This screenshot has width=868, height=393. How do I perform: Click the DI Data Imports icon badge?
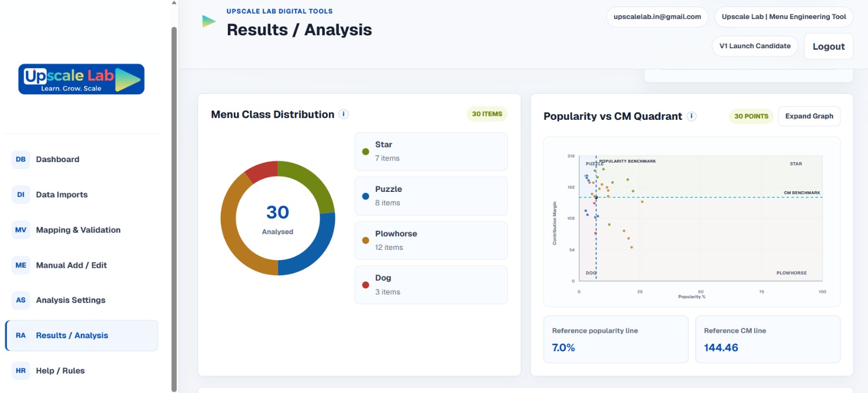click(x=21, y=195)
